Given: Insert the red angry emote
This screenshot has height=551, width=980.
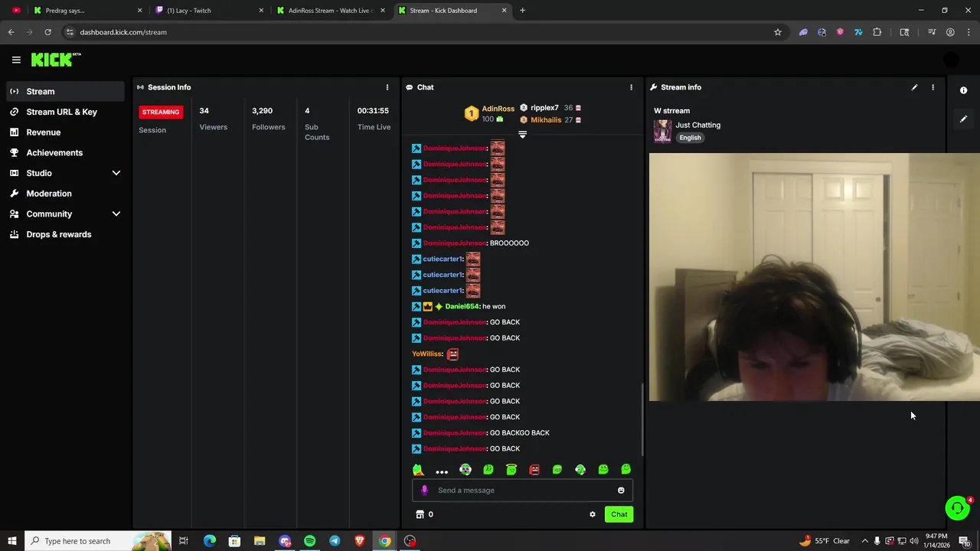Looking at the screenshot, I should [x=534, y=470].
